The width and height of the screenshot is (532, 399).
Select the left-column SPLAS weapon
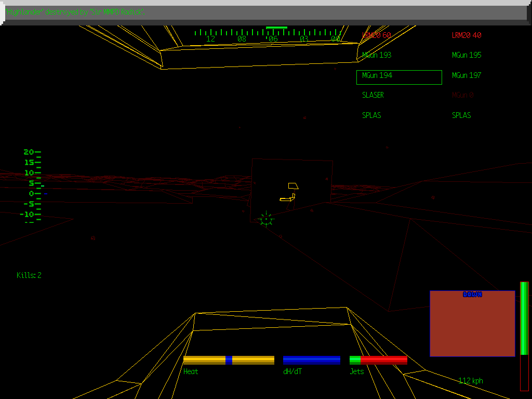[x=371, y=115]
